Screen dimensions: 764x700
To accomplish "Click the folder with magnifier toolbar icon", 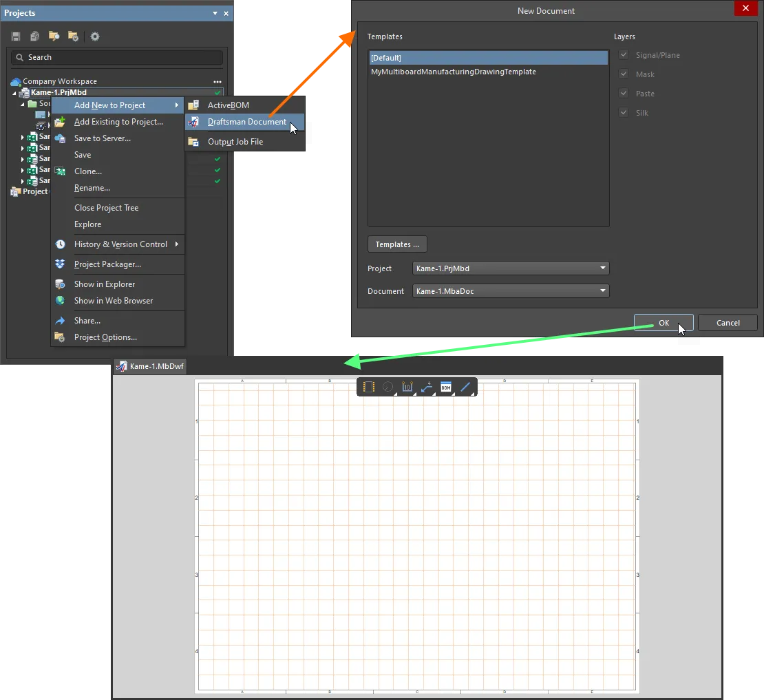I will tap(54, 36).
